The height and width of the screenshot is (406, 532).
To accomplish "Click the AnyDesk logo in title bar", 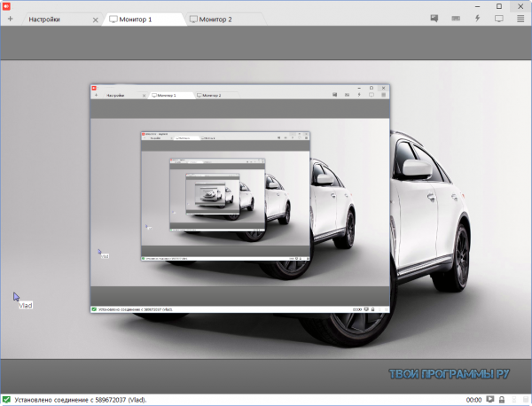I will (6, 5).
